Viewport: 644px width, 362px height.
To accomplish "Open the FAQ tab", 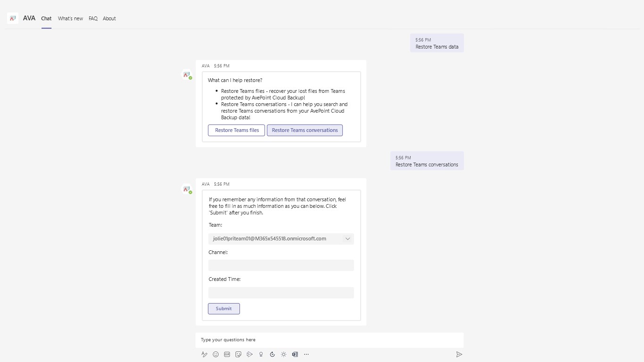I will 93,18.
